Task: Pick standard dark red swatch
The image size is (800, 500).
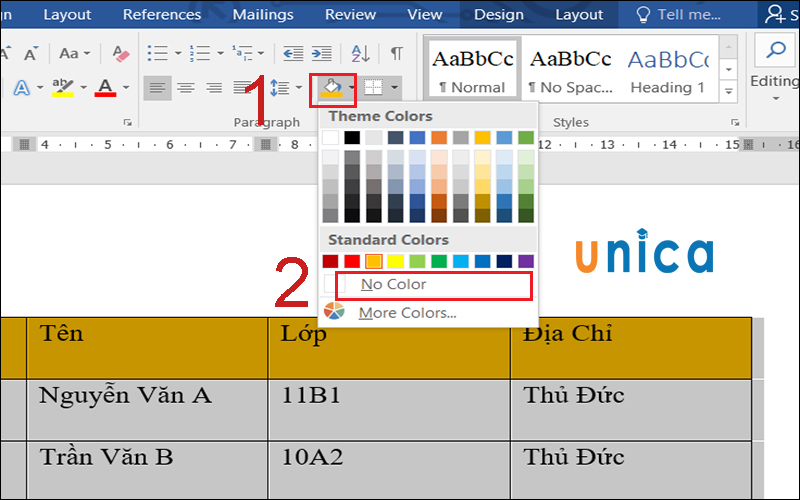Action: (330, 261)
